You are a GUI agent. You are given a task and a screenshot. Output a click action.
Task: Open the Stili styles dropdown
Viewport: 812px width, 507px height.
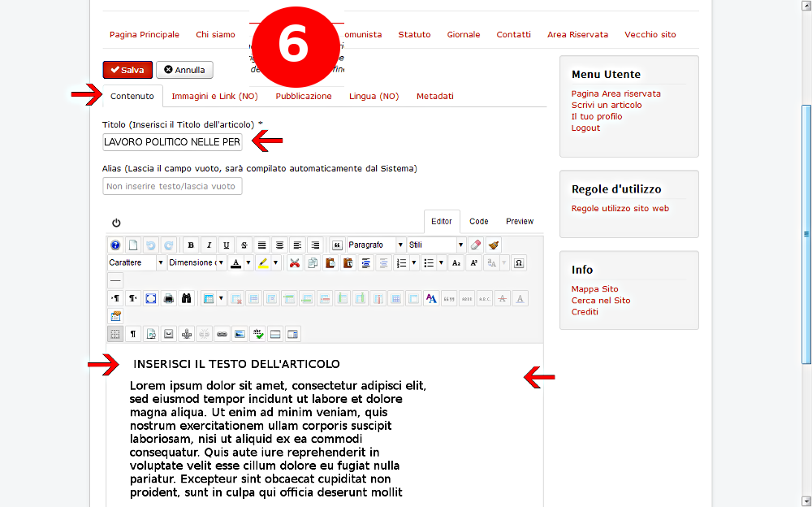[x=436, y=245]
